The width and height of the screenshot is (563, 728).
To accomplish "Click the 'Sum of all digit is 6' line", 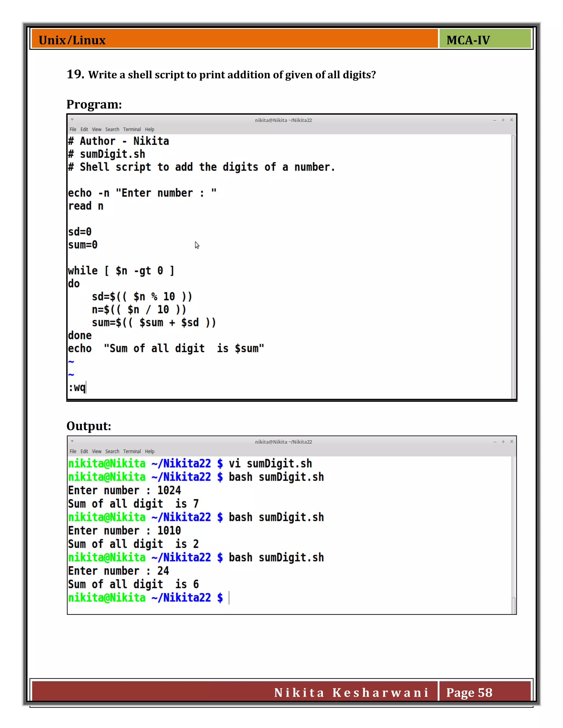I will click(x=133, y=584).
